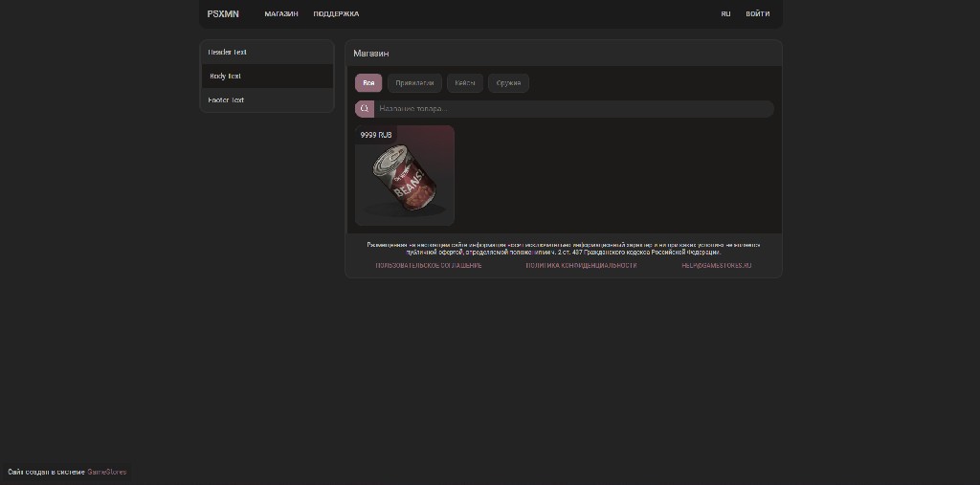Image resolution: width=980 pixels, height=485 pixels.
Task: Select the Кейсы category filter
Action: [464, 83]
